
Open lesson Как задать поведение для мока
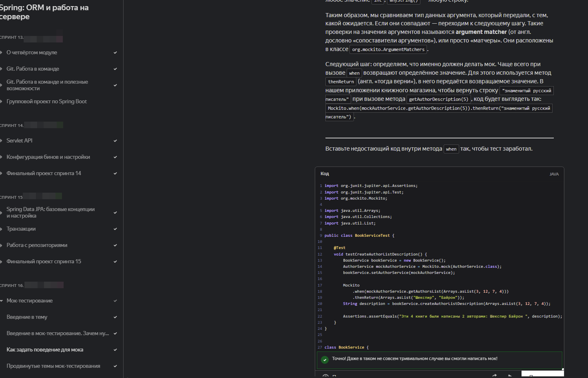[45, 350]
